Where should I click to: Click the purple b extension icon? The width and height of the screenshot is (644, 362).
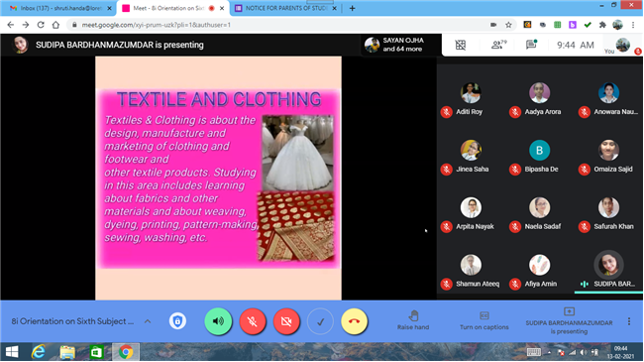pyautogui.click(x=573, y=25)
